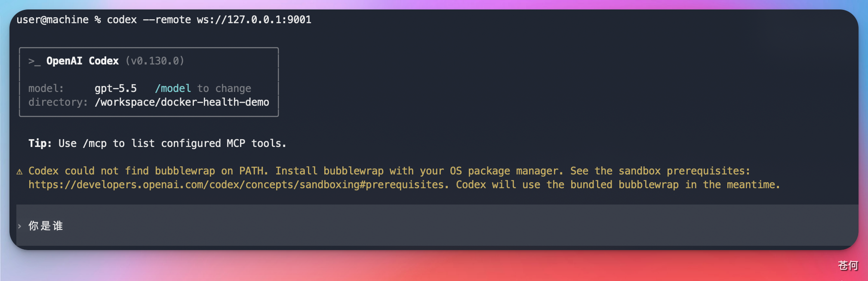Click the model: label
Screen dimensions: 868x281
tap(46, 89)
